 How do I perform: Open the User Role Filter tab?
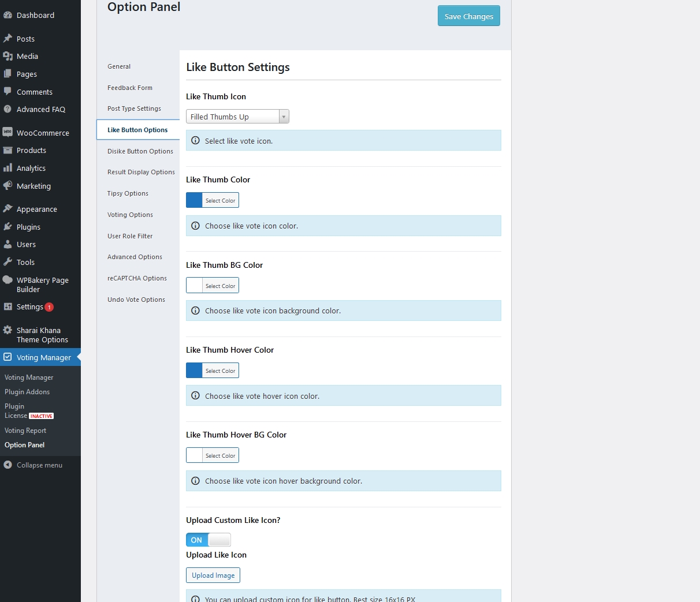pos(130,236)
